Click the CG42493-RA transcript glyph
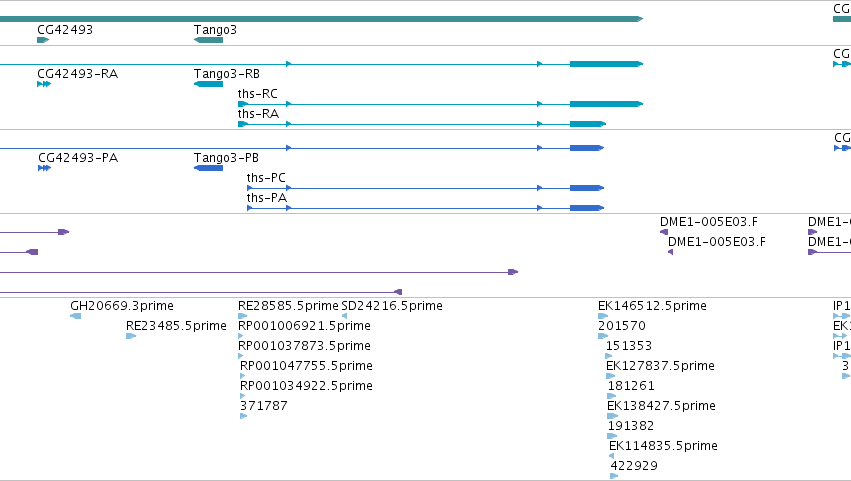Screen dimensions: 851x481 click(x=44, y=84)
